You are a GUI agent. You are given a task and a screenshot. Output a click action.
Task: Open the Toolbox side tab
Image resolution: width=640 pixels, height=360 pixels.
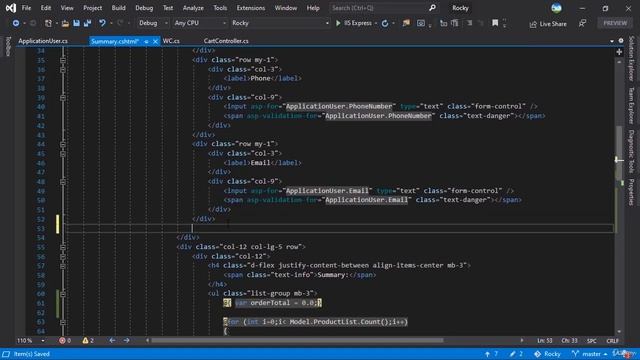tap(8, 46)
